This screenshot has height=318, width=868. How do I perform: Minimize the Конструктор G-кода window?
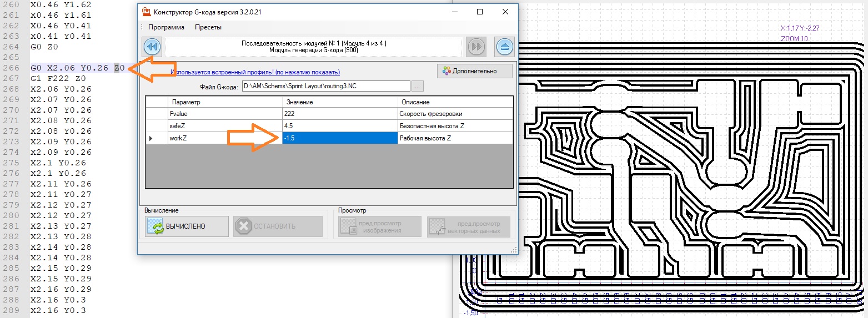(x=455, y=12)
